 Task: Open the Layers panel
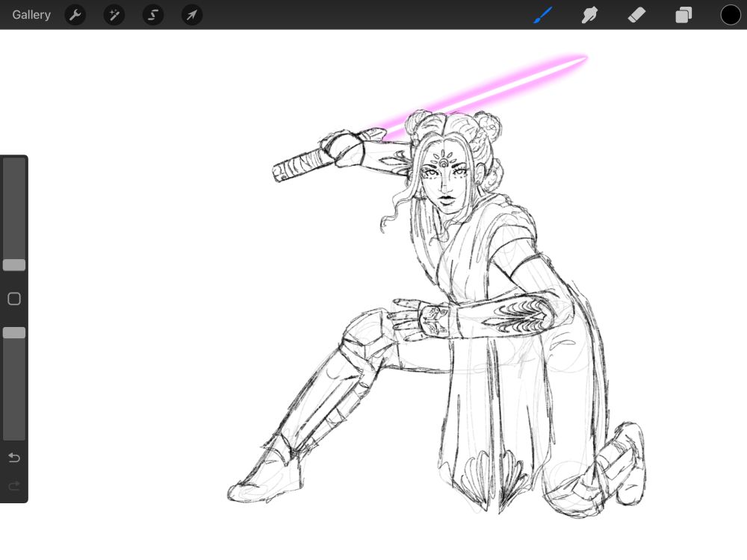[684, 15]
